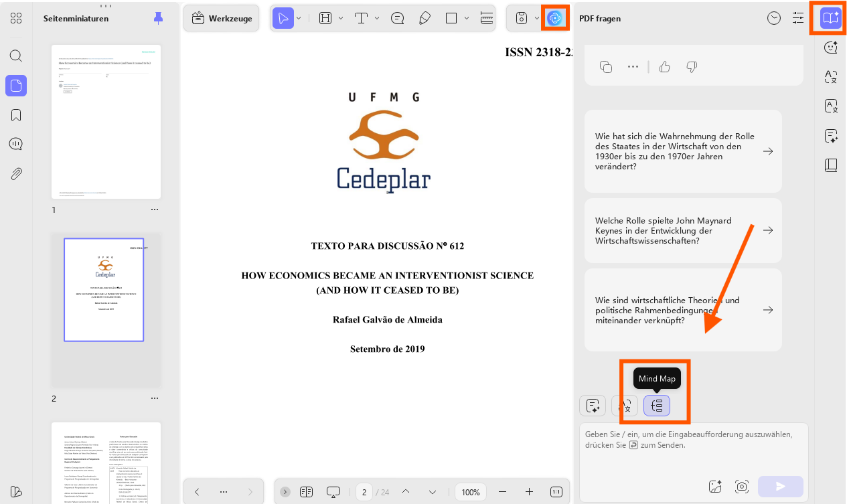Select the measurement ruler tool
847x504 pixels.
point(487,18)
